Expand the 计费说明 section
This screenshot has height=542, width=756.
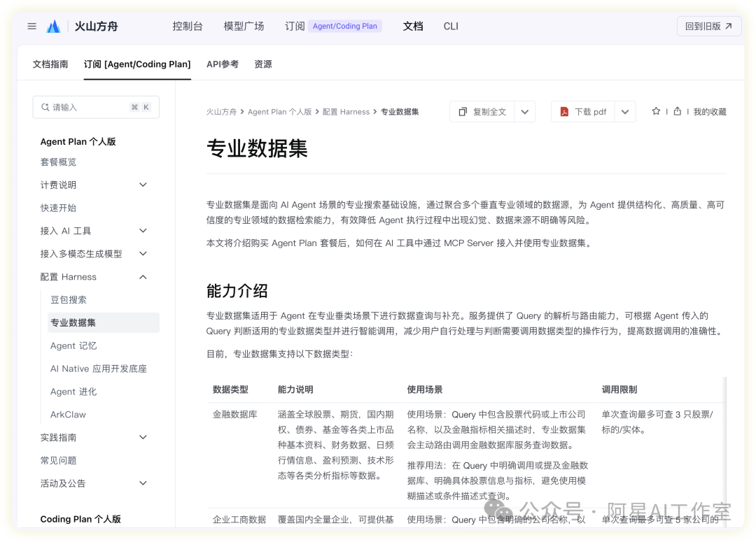143,185
